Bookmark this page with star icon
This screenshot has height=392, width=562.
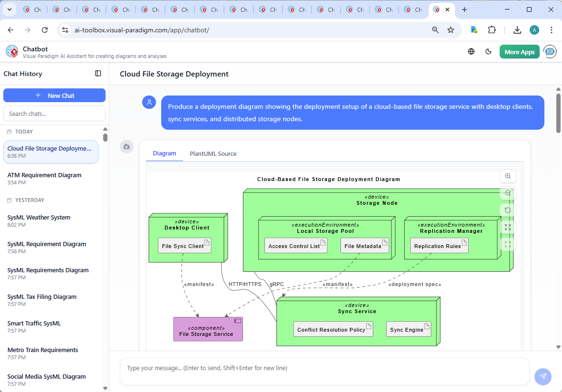click(451, 30)
